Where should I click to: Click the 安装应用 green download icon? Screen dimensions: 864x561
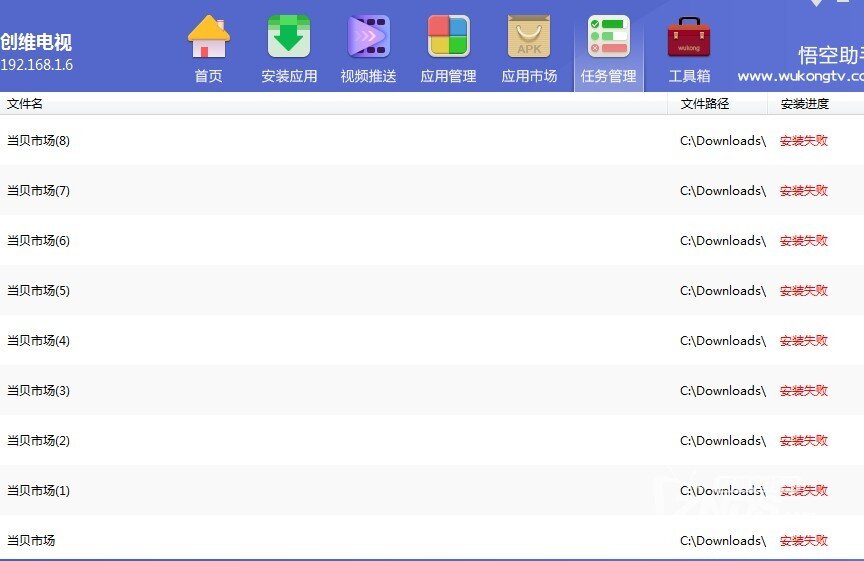(x=289, y=37)
